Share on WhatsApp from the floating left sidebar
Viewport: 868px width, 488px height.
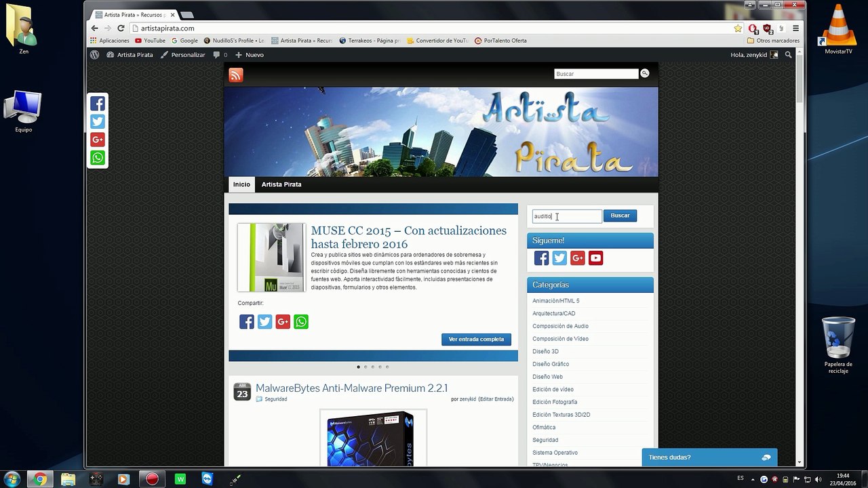point(98,158)
